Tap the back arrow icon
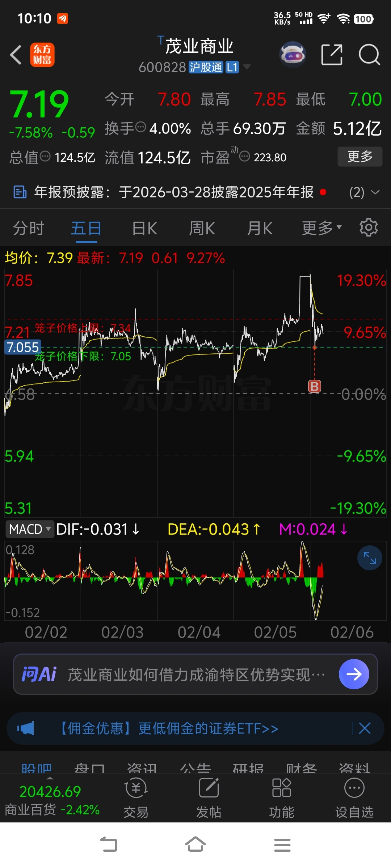This screenshot has width=391, height=868. click(x=16, y=55)
